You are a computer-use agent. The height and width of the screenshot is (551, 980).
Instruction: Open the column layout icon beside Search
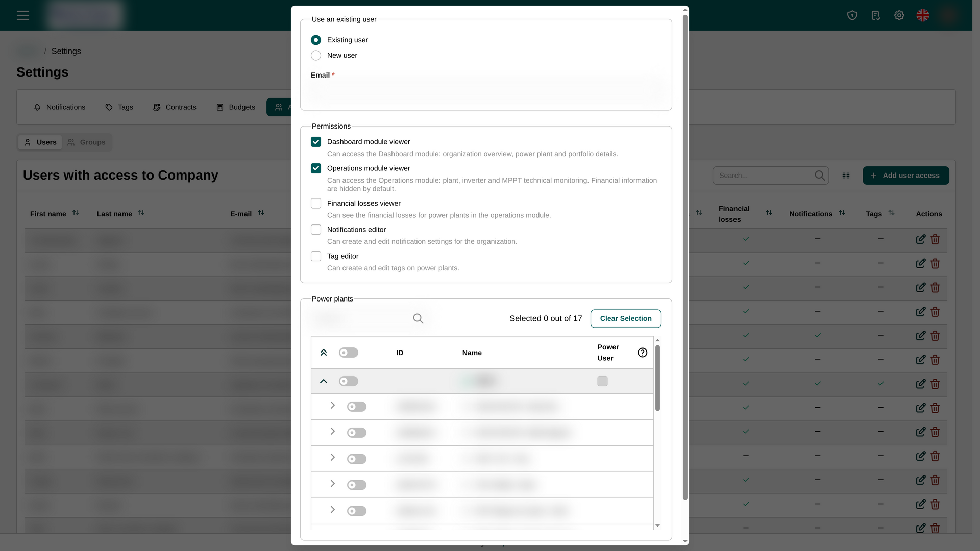point(846,176)
